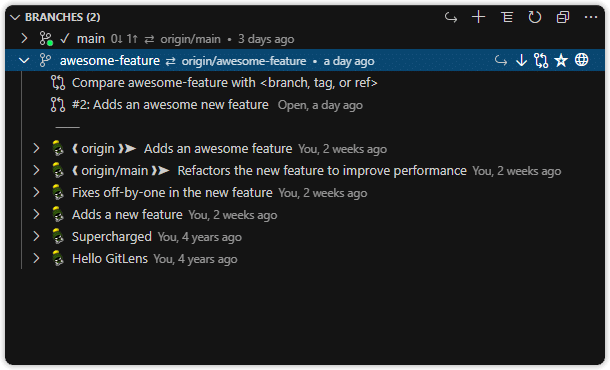Screen dimensions: 610x370
Task: Pull the awesome-feature branch
Action: click(x=521, y=60)
